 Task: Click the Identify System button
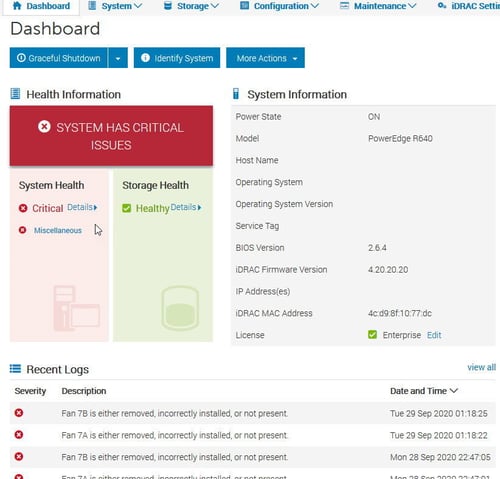click(x=177, y=58)
